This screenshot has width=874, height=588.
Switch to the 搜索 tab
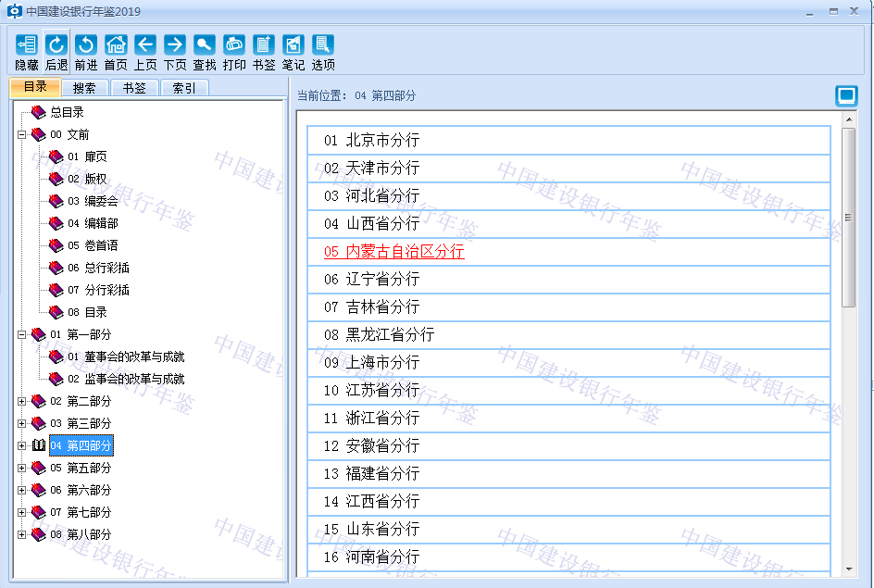click(84, 88)
